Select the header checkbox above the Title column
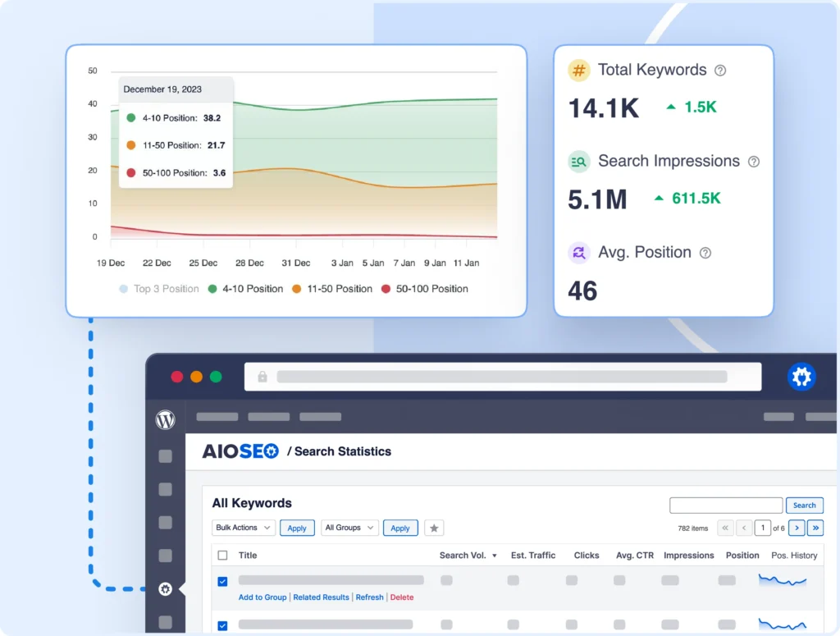 click(221, 556)
